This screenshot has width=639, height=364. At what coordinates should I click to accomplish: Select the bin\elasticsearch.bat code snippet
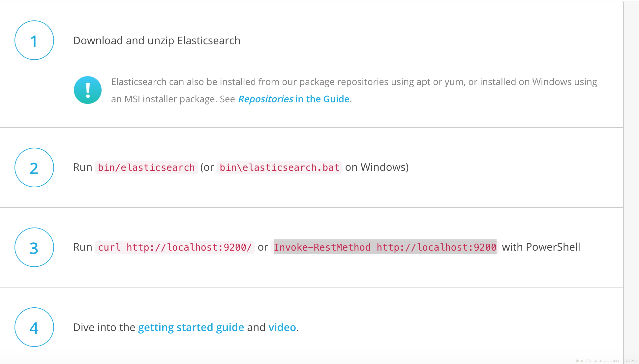(279, 167)
